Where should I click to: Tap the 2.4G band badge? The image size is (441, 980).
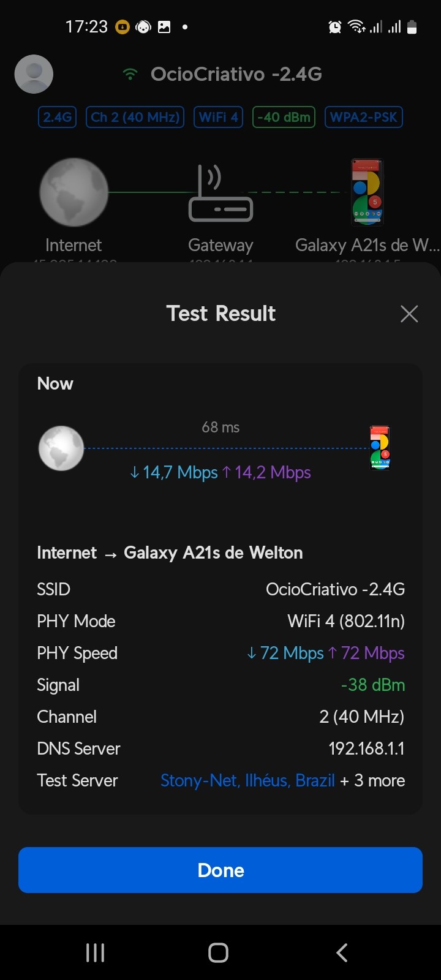point(57,117)
